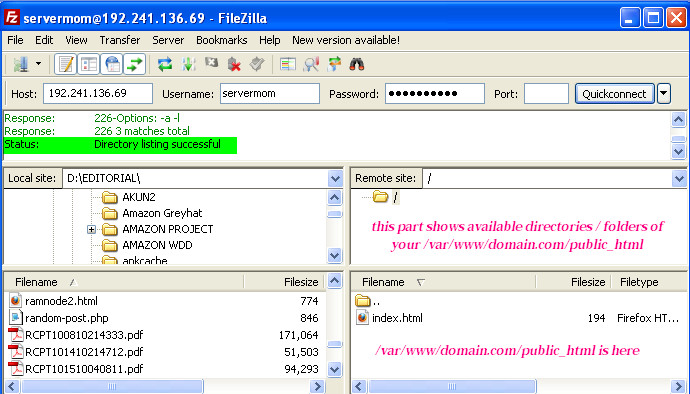This screenshot has height=394, width=690.
Task: Sort remote files by Filetype column
Action: (648, 282)
